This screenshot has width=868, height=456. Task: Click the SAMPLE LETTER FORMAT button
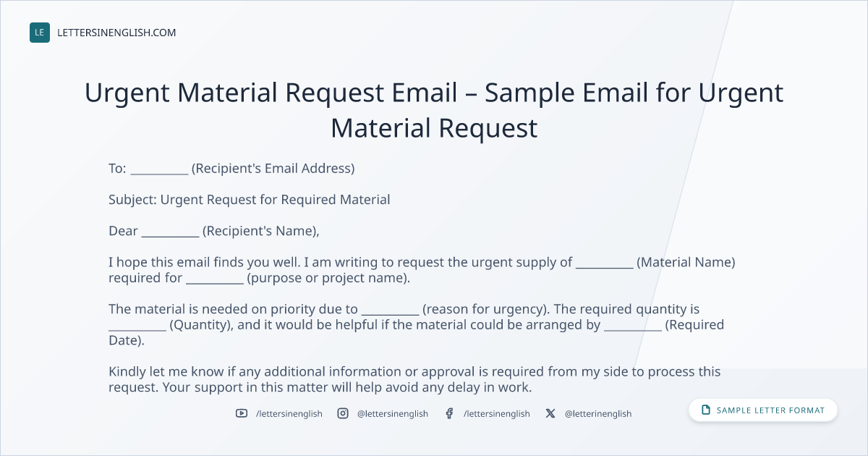coord(763,410)
